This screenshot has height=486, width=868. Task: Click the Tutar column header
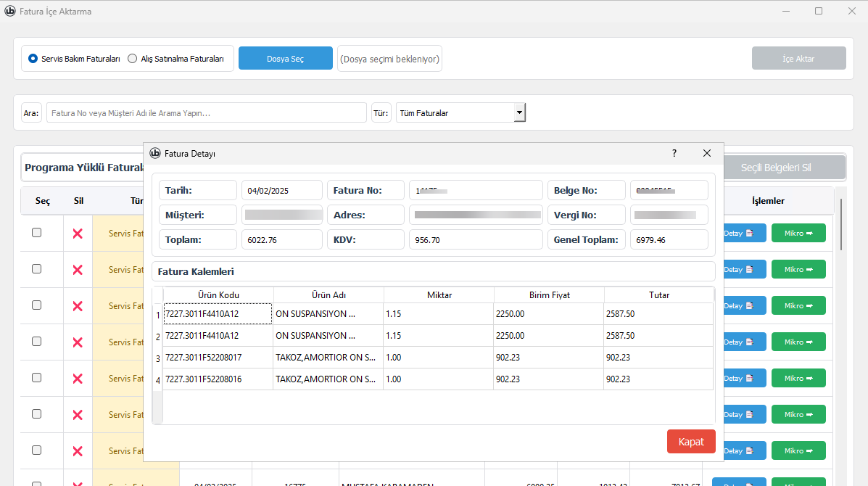[658, 295]
